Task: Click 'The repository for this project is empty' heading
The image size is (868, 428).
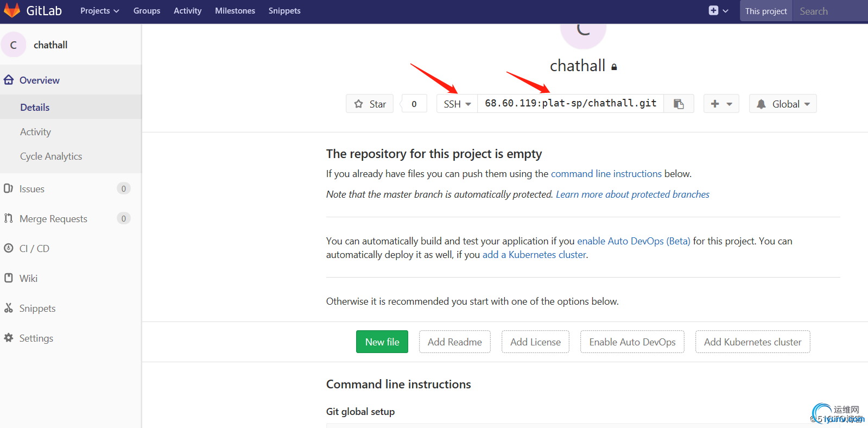Action: 434,154
